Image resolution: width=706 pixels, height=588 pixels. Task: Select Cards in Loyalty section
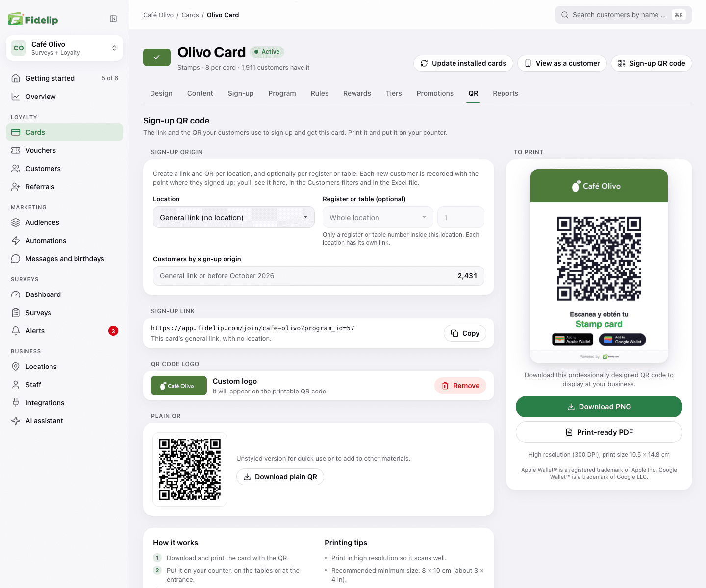64,132
